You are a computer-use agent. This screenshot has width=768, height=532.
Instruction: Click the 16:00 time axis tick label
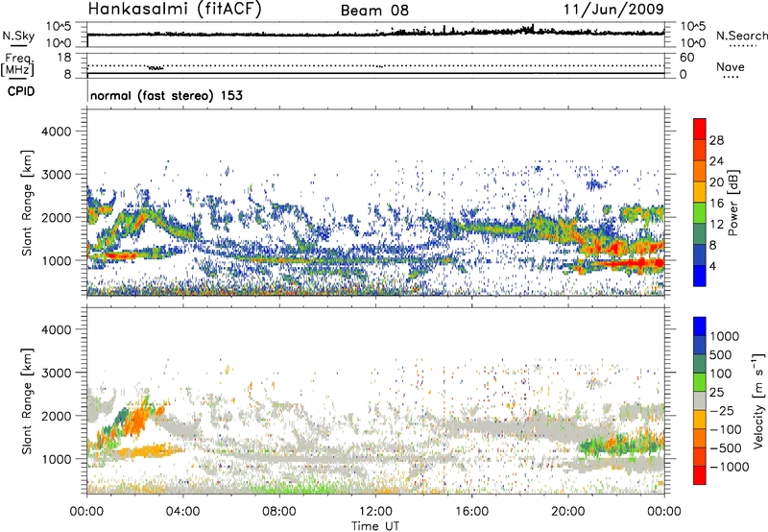[x=471, y=512]
